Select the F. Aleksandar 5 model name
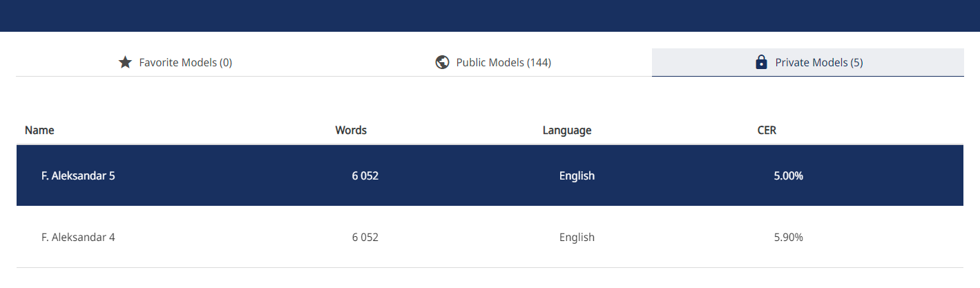 click(78, 175)
